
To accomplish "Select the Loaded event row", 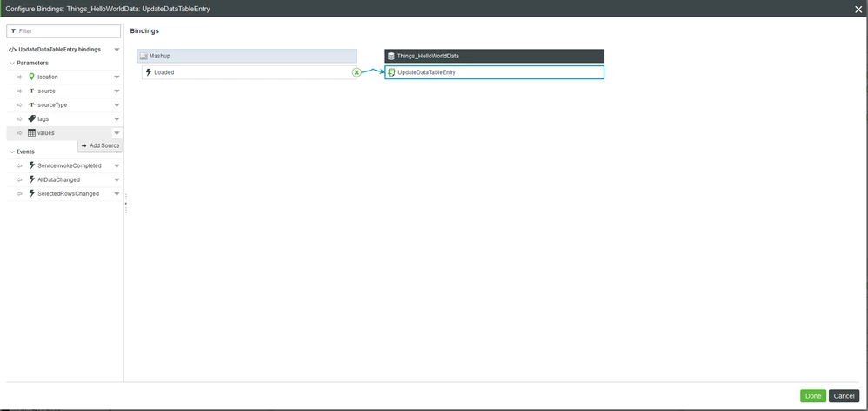I will [x=248, y=72].
